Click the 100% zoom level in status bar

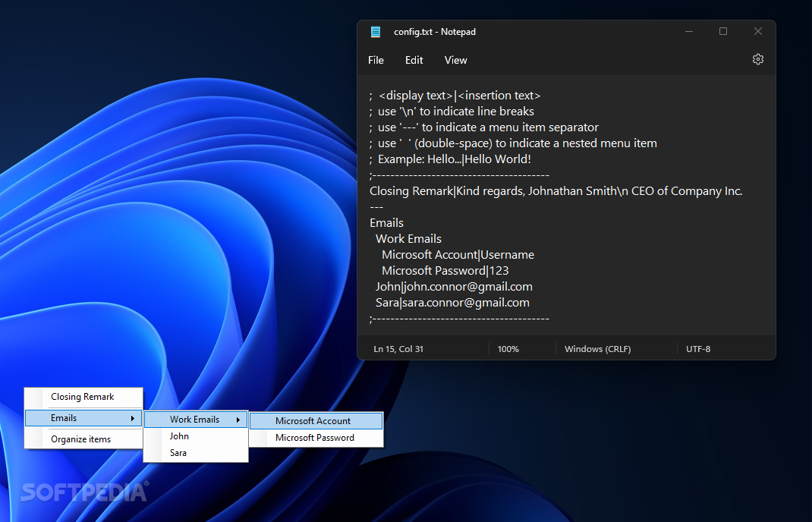pyautogui.click(x=508, y=349)
